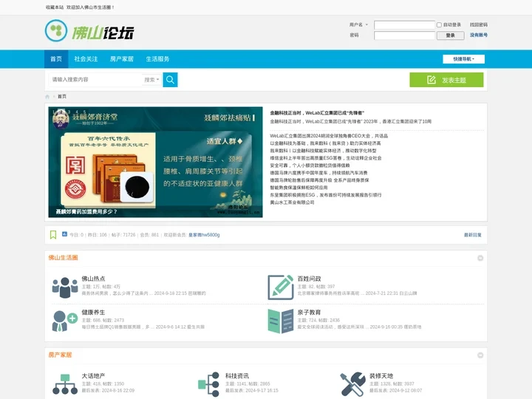Click the username input field

[x=404, y=25]
